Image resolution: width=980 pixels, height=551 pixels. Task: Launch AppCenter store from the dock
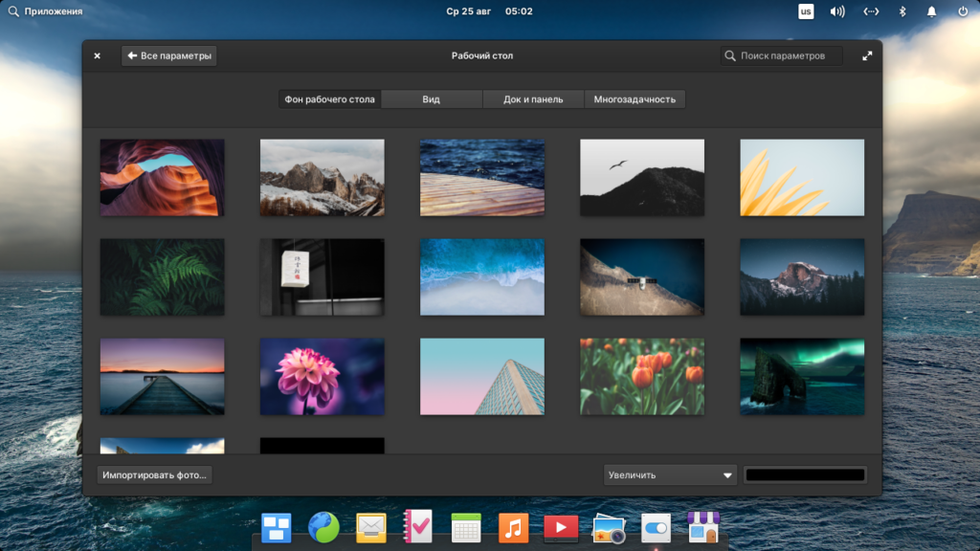703,527
